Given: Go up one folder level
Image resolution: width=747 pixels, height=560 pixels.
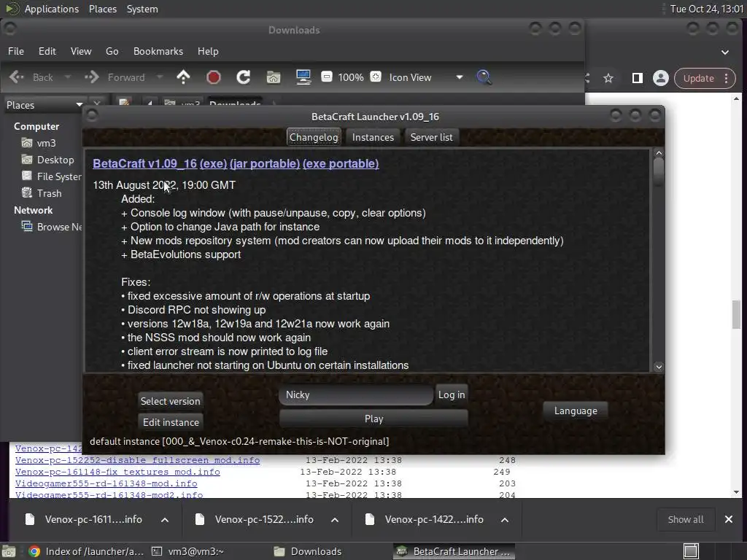Looking at the screenshot, I should pyautogui.click(x=183, y=77).
